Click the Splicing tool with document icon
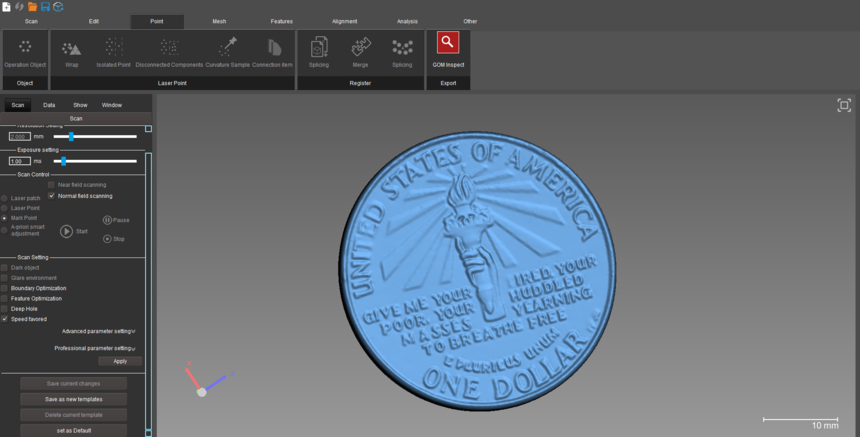The width and height of the screenshot is (860, 437). coord(319,53)
